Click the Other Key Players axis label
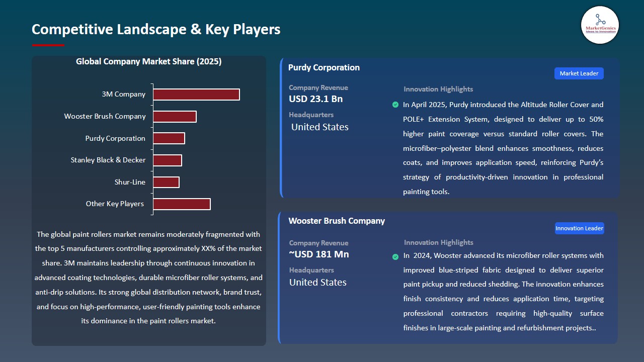The height and width of the screenshot is (362, 644). 115,204
